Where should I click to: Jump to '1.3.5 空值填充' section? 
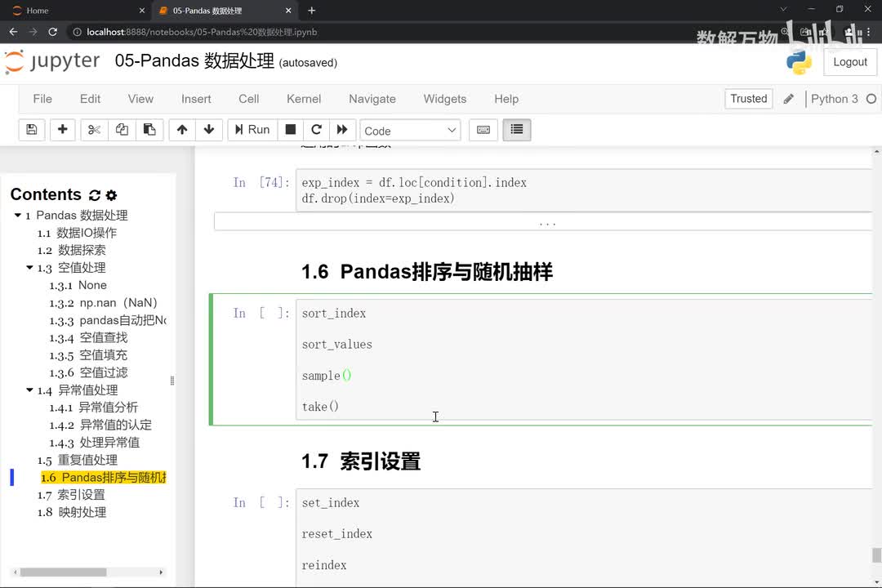coord(88,355)
